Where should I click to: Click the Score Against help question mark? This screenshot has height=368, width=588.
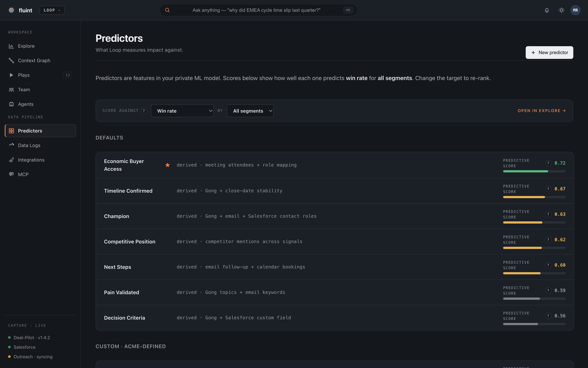(144, 111)
